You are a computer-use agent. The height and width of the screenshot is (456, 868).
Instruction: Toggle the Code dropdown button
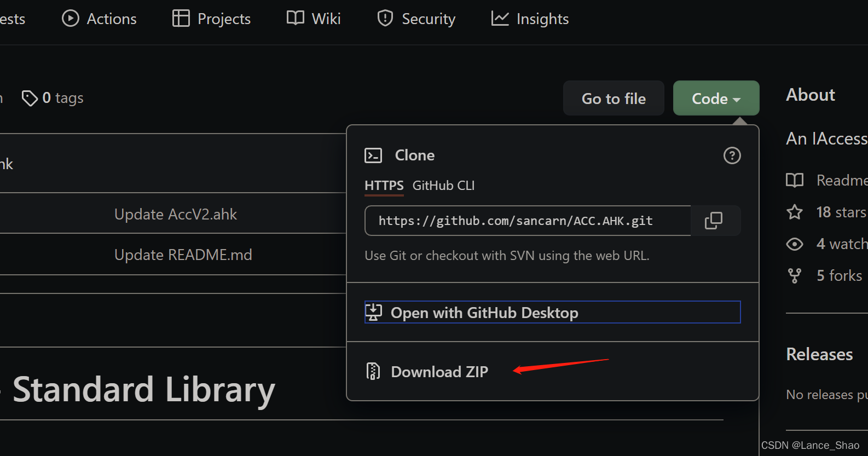(716, 98)
